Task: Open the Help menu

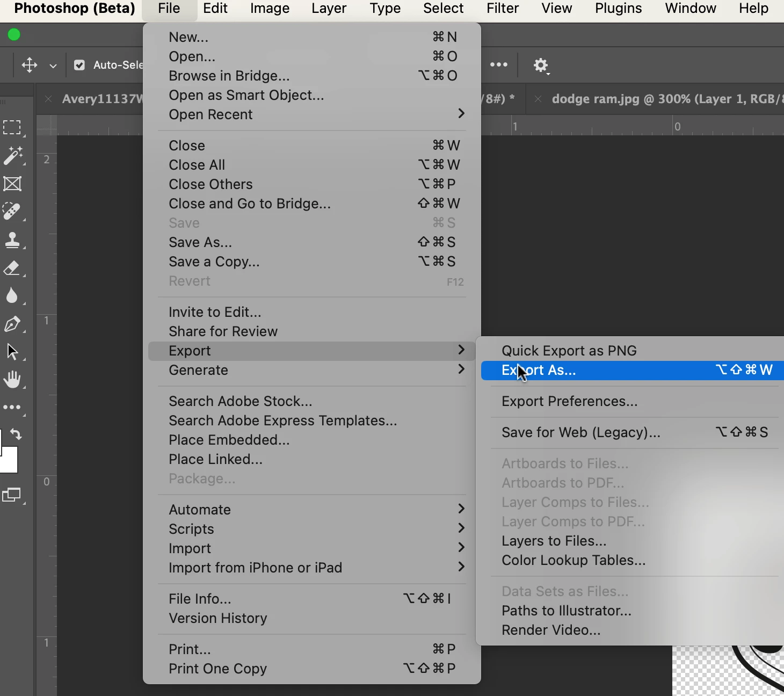Action: 754,9
